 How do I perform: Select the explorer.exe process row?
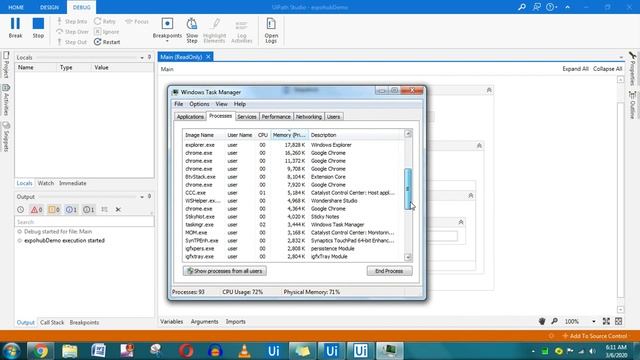pyautogui.click(x=293, y=145)
